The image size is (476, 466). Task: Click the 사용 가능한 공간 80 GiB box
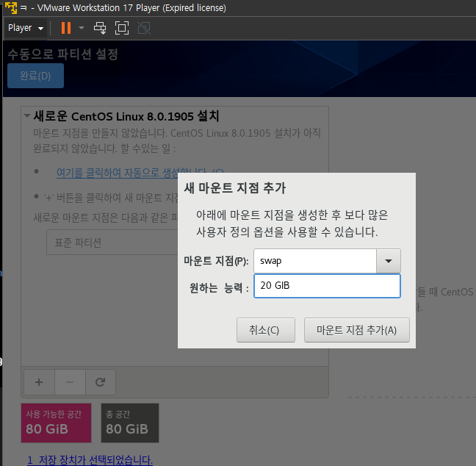[x=56, y=423]
